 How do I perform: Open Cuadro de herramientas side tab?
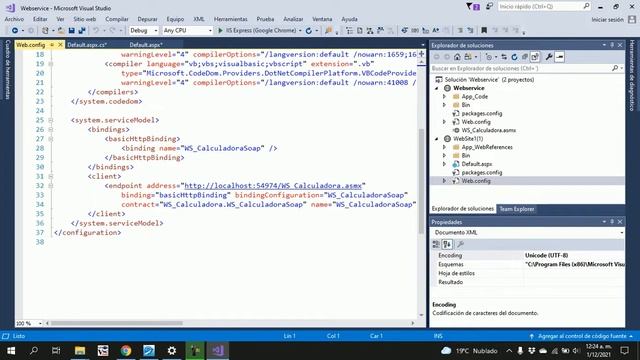click(7, 69)
